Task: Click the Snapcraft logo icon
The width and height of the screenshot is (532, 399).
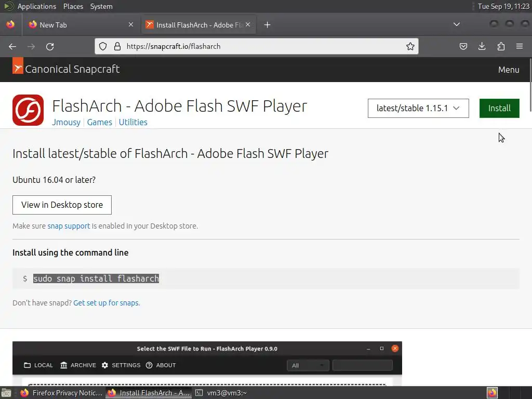Action: [18, 66]
